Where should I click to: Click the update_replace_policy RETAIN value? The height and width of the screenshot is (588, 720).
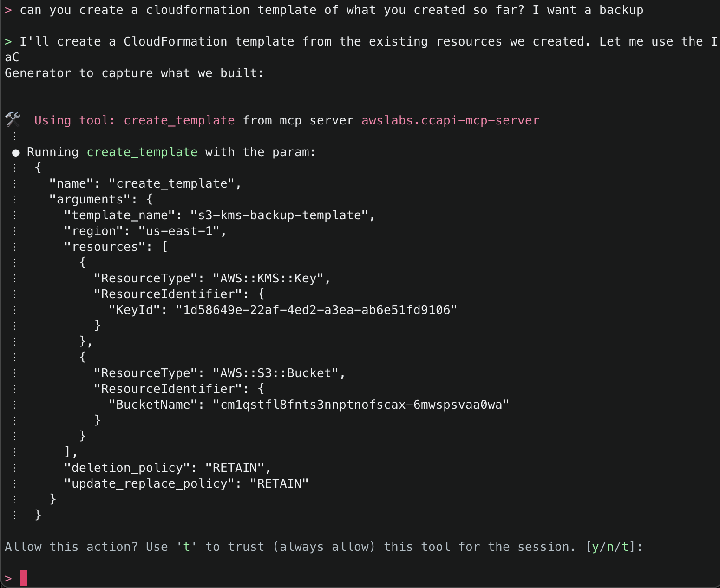tap(279, 484)
